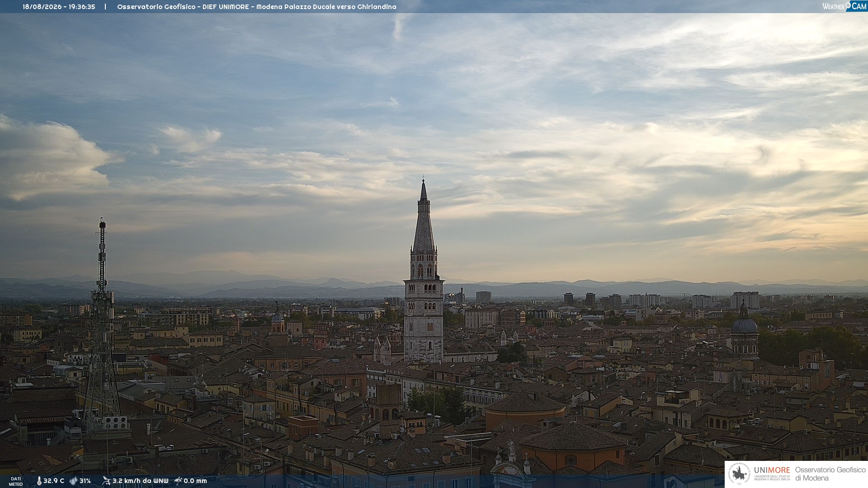868x488 pixels.
Task: Click the rain umbrella precipitation icon
Action: coord(178,481)
